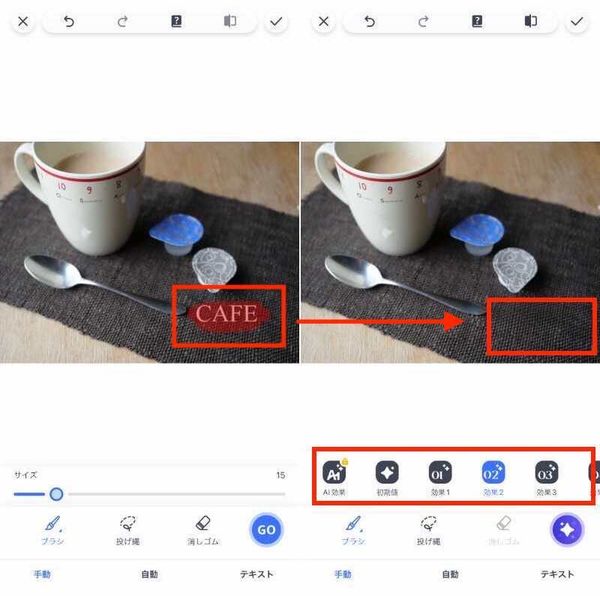Undo the last action in the right screen
This screenshot has width=600, height=596.
pos(370,22)
